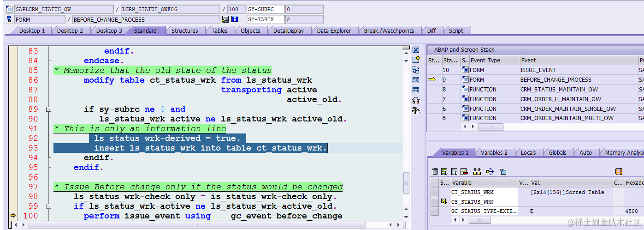
Task: Open the Locals variables tab
Action: pos(528,152)
